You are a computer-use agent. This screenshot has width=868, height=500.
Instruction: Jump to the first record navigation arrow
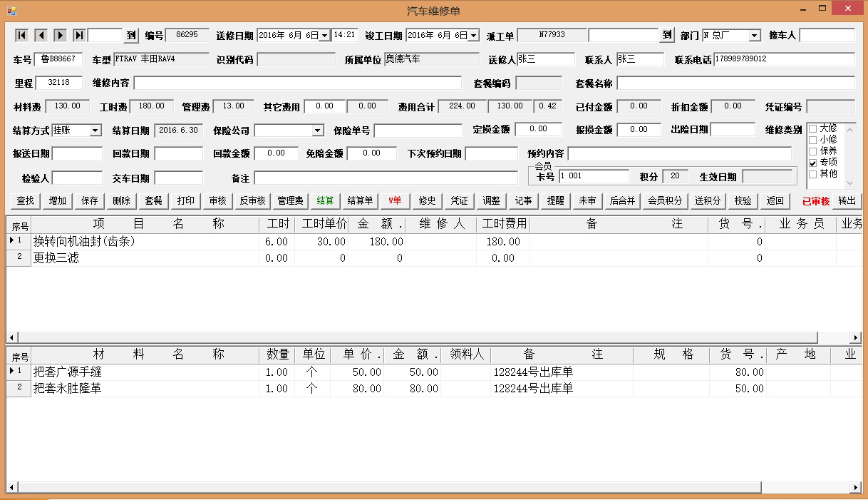(x=21, y=35)
